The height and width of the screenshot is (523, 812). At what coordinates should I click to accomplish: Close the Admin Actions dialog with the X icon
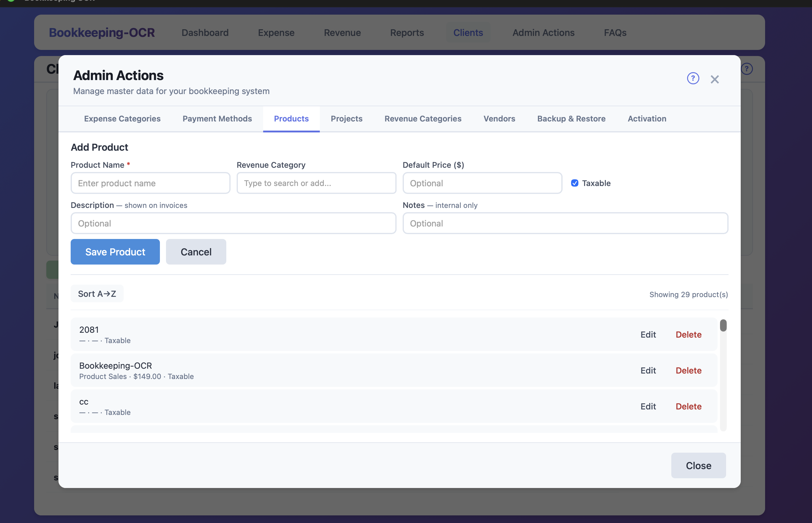715,79
